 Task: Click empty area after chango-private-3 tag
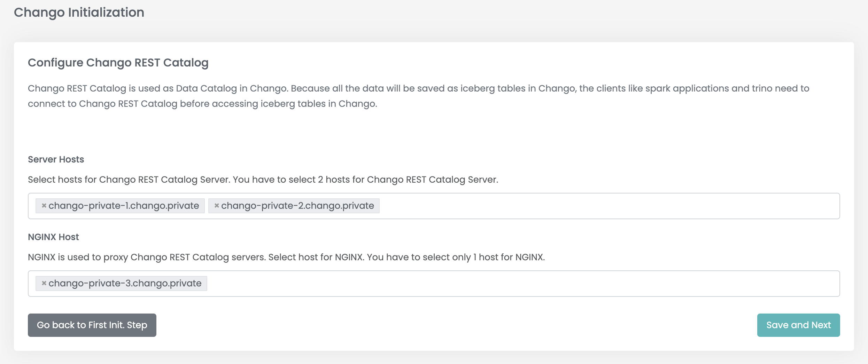point(522,284)
